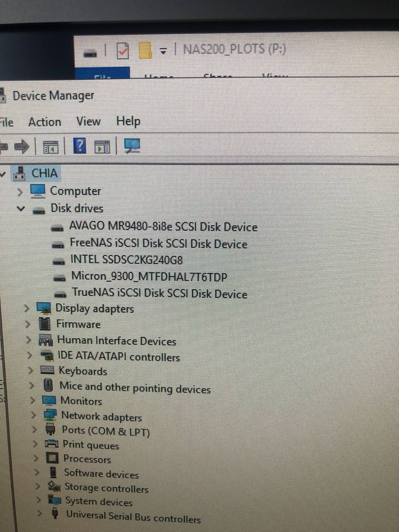This screenshot has height=532, width=399.
Task: Expand the Human Interface Devices node
Action: (x=29, y=340)
